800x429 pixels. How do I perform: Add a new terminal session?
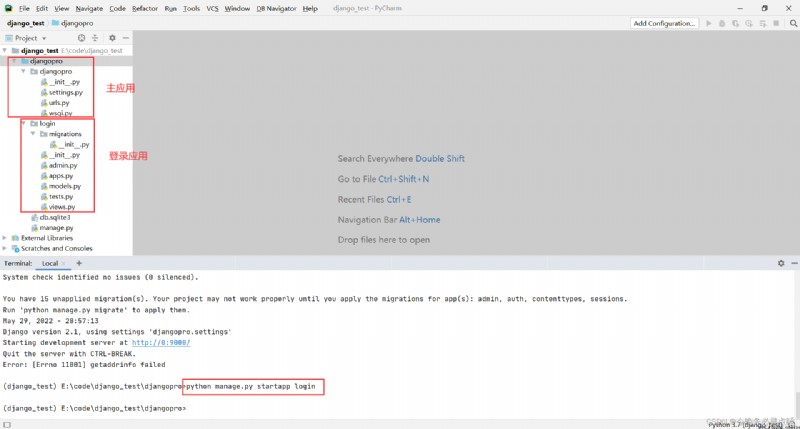79,263
